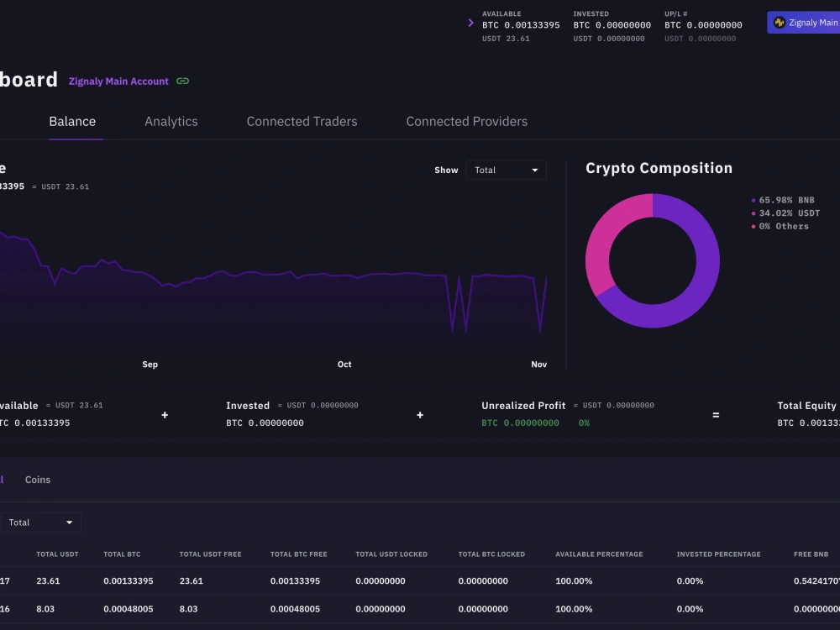
Task: Click the 8.03 value under TOTAL USDT
Action: pyautogui.click(x=45, y=608)
